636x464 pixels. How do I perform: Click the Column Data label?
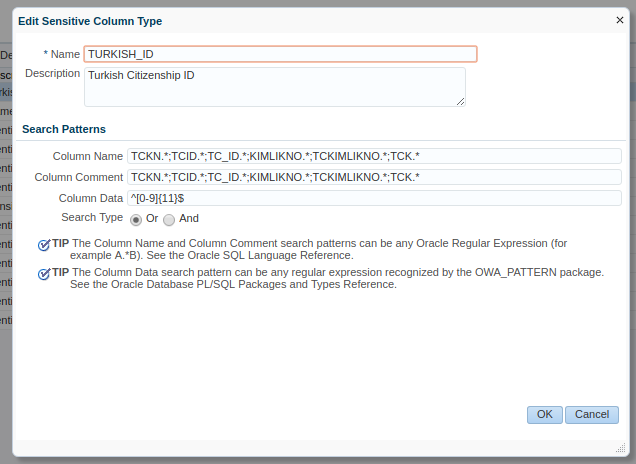click(90, 198)
